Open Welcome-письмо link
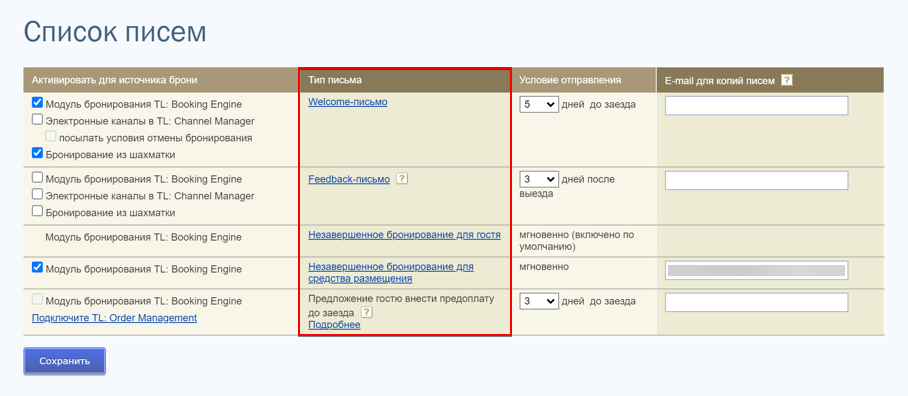The height and width of the screenshot is (396, 908). point(347,102)
